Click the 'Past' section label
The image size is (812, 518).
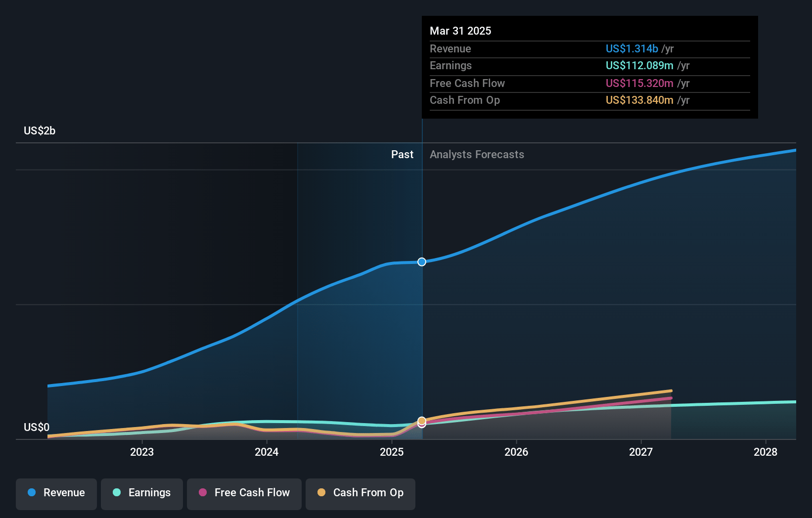click(402, 154)
